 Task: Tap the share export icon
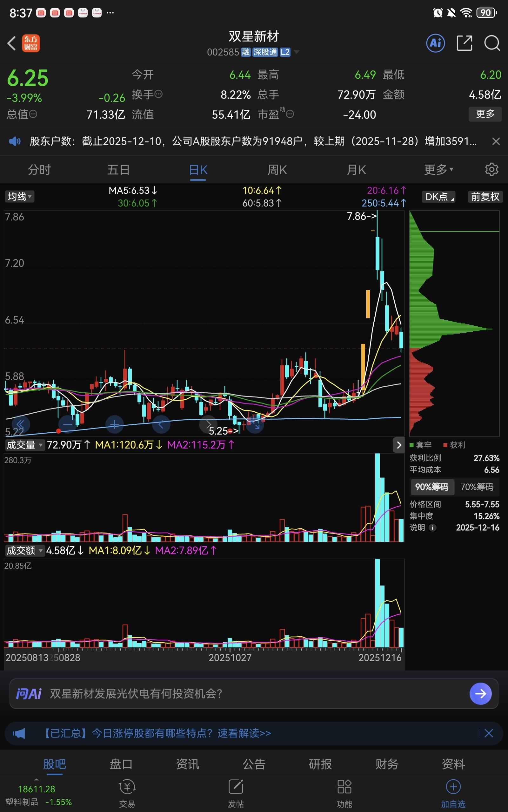coord(464,43)
